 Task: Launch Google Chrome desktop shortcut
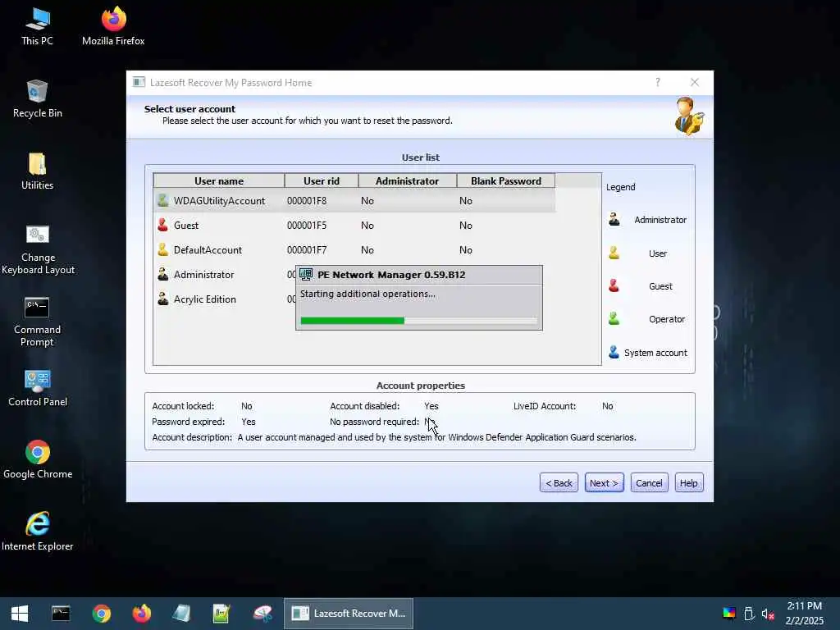coord(38,459)
